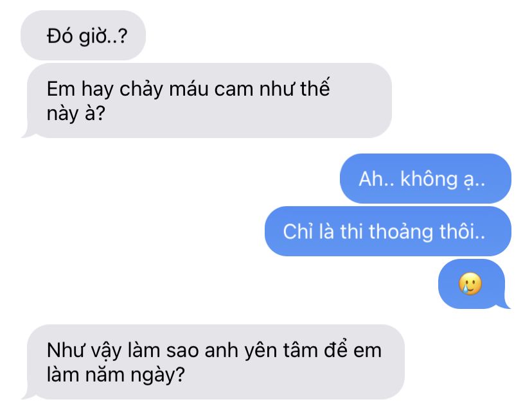Click the word "thoảng" in the blue bubble
The width and height of the screenshot is (532, 413).
click(x=401, y=233)
